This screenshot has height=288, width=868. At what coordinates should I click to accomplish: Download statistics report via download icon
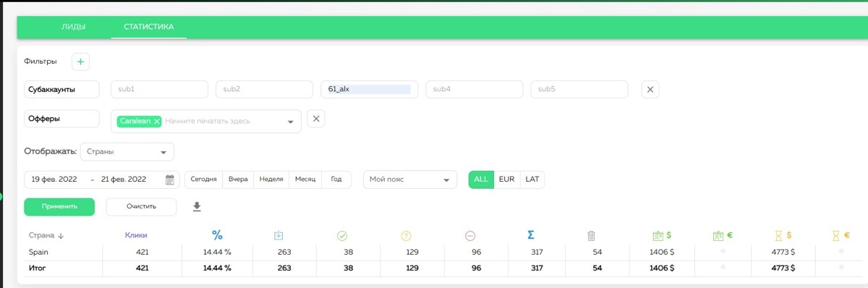click(197, 207)
